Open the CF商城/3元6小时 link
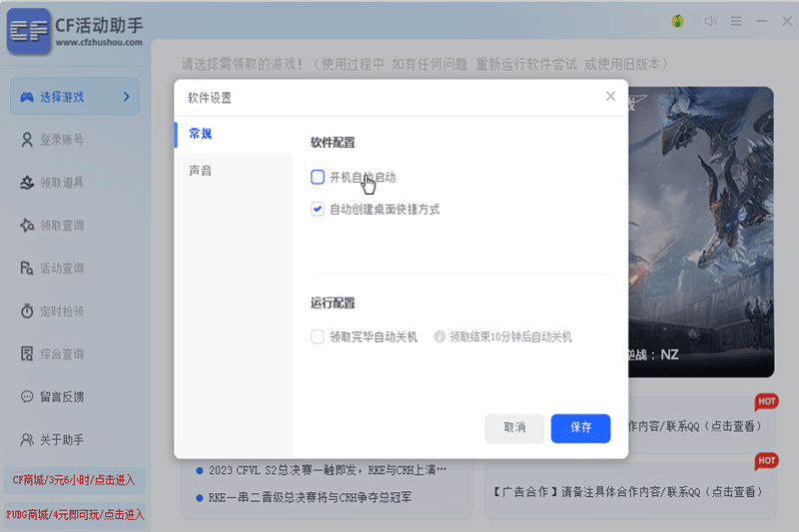 (74, 480)
